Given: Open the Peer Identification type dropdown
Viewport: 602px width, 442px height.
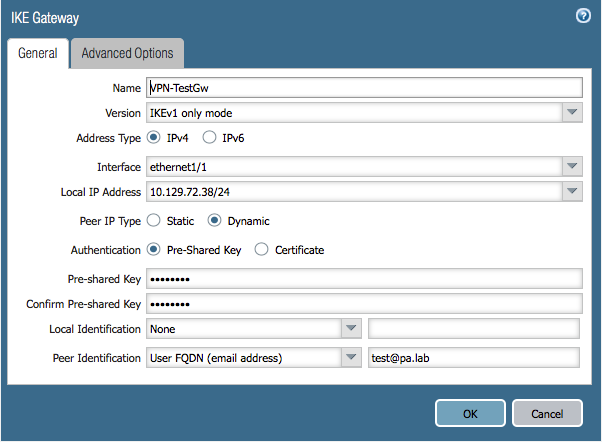Looking at the screenshot, I should [x=351, y=357].
